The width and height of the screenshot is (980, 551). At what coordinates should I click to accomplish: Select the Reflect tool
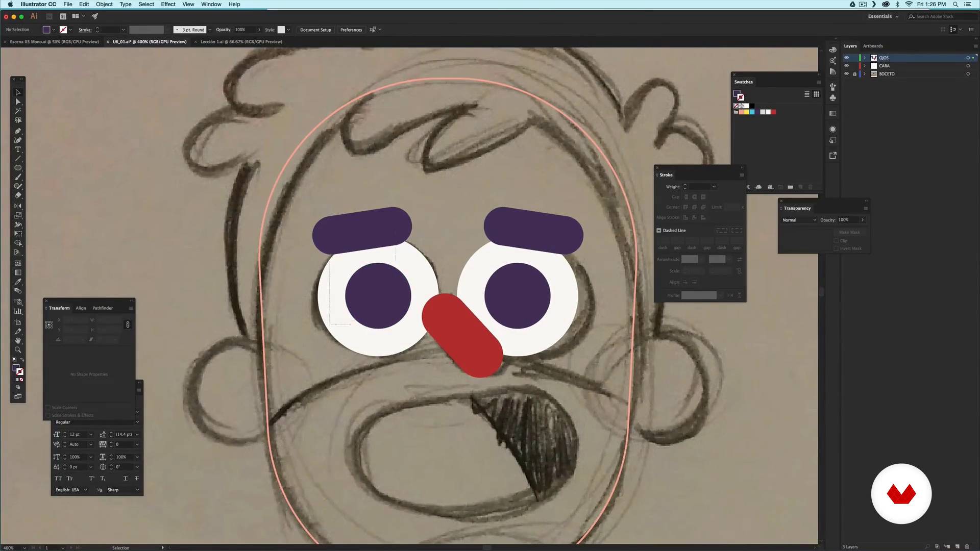pyautogui.click(x=18, y=206)
